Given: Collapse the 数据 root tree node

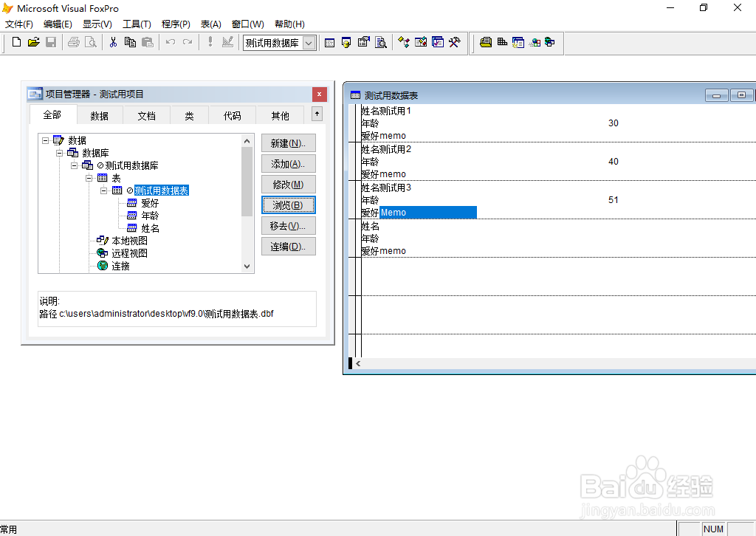Looking at the screenshot, I should click(45, 141).
